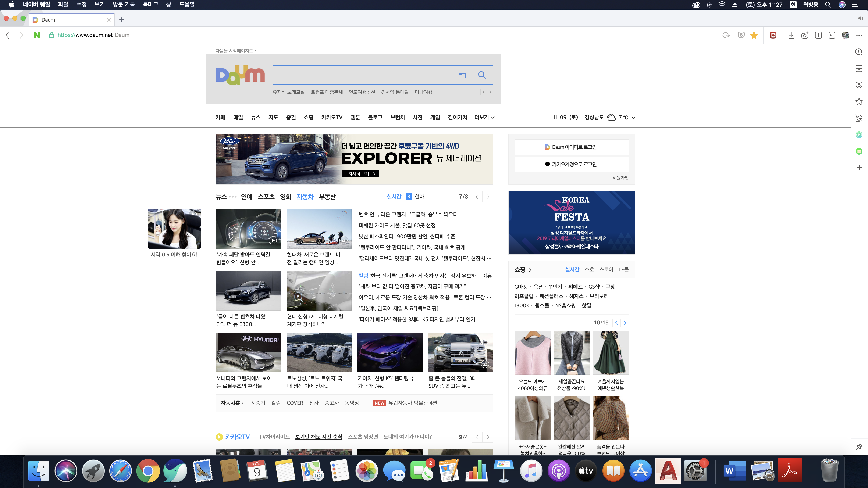Toggle the sidebar pin icon
This screenshot has height=488, width=868.
pyautogui.click(x=859, y=447)
